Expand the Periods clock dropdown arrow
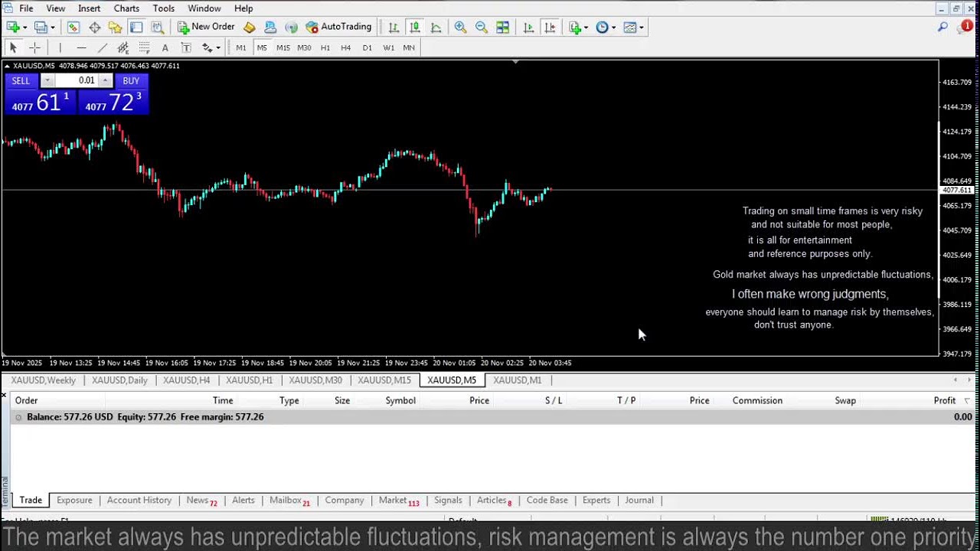980x551 pixels. (613, 28)
